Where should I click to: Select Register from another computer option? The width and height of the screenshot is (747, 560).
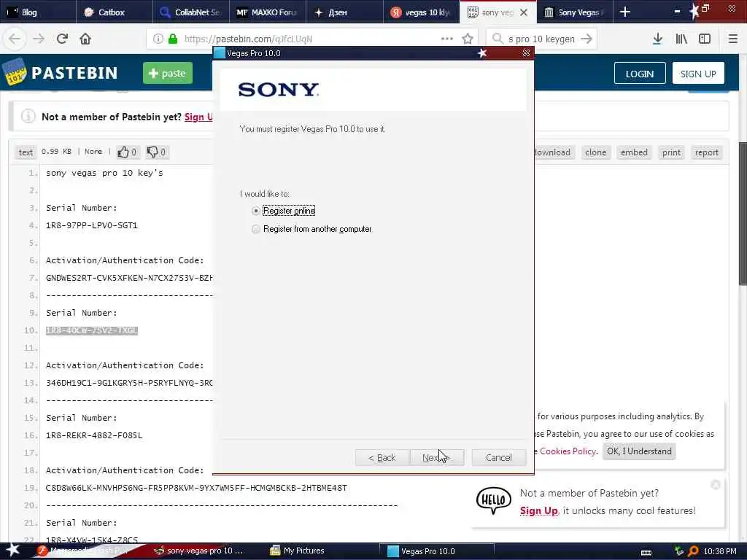pos(256,229)
